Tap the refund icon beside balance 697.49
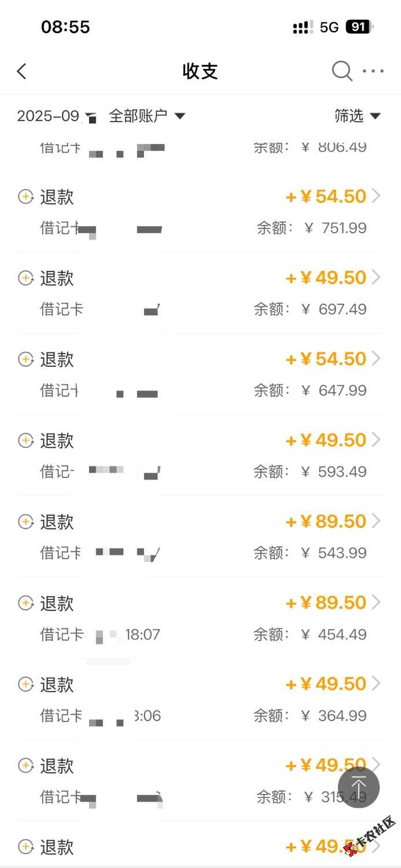Viewport: 401px width, 868px height. tap(25, 278)
